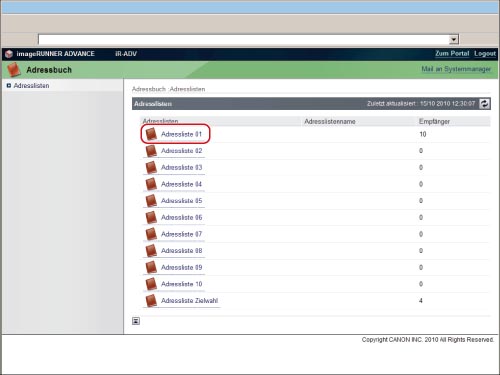The height and width of the screenshot is (375, 500).
Task: Click the book icon for Adressliste 05
Action: (151, 200)
